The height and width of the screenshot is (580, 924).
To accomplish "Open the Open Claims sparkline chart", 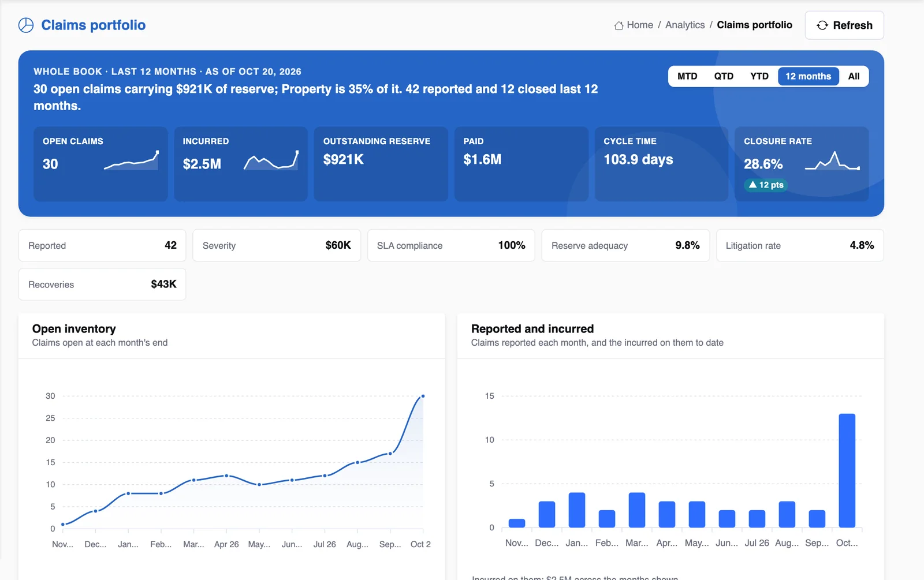I will point(131,160).
